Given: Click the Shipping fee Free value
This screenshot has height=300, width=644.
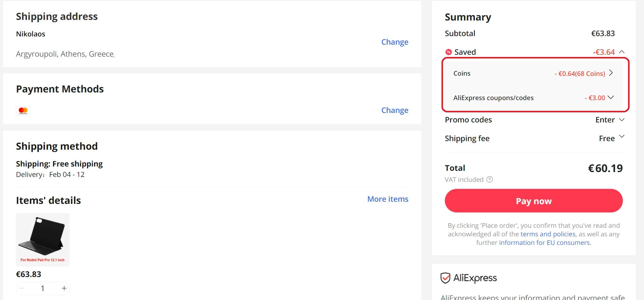Looking at the screenshot, I should pyautogui.click(x=607, y=138).
